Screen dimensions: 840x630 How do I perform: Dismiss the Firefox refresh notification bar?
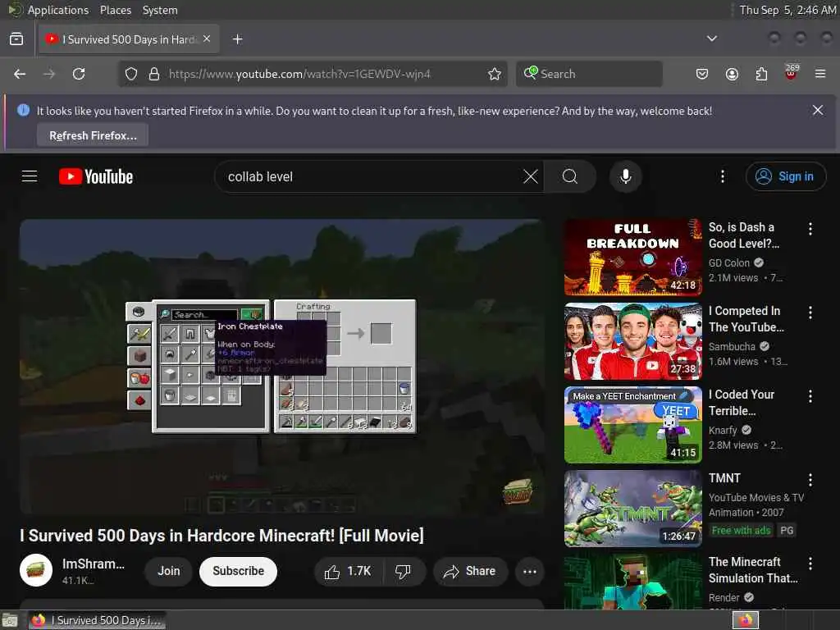point(818,110)
